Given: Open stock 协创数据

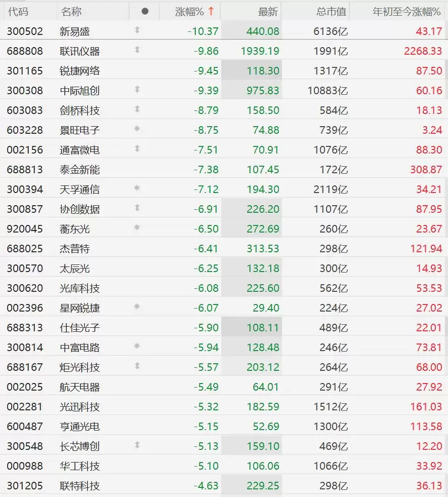Looking at the screenshot, I should pyautogui.click(x=79, y=209).
